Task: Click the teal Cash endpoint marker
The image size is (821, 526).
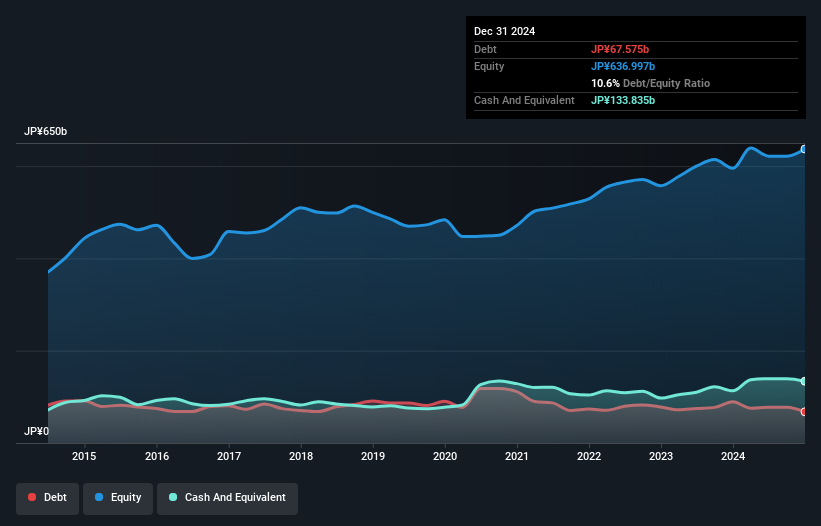Action: tap(804, 381)
